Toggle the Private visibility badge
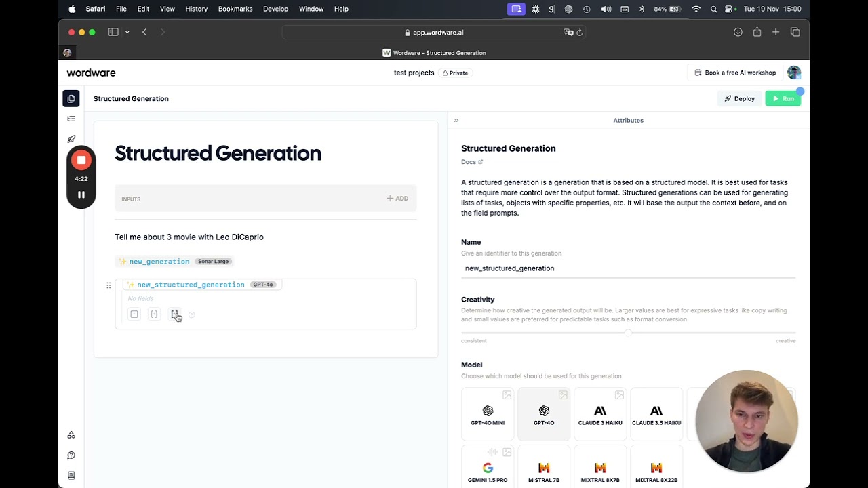Screen dimensions: 868x488 (455, 73)
